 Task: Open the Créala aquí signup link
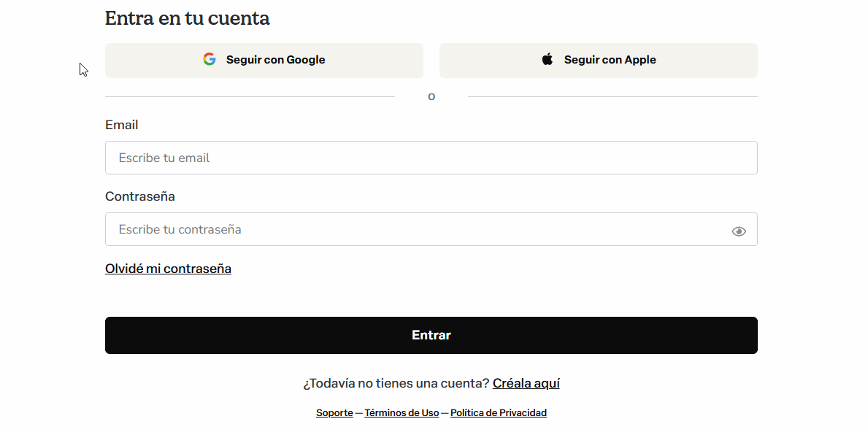coord(526,383)
